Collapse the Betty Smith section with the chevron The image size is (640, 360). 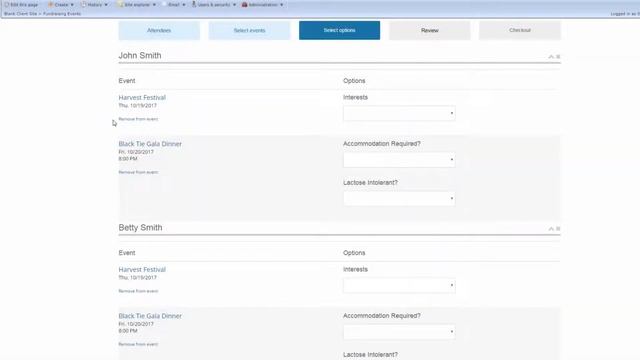551,229
